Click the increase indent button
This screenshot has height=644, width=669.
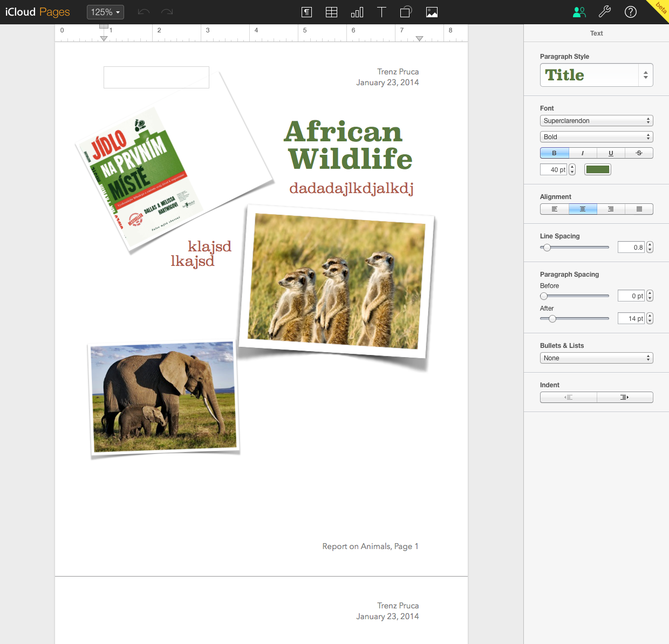coord(625,398)
